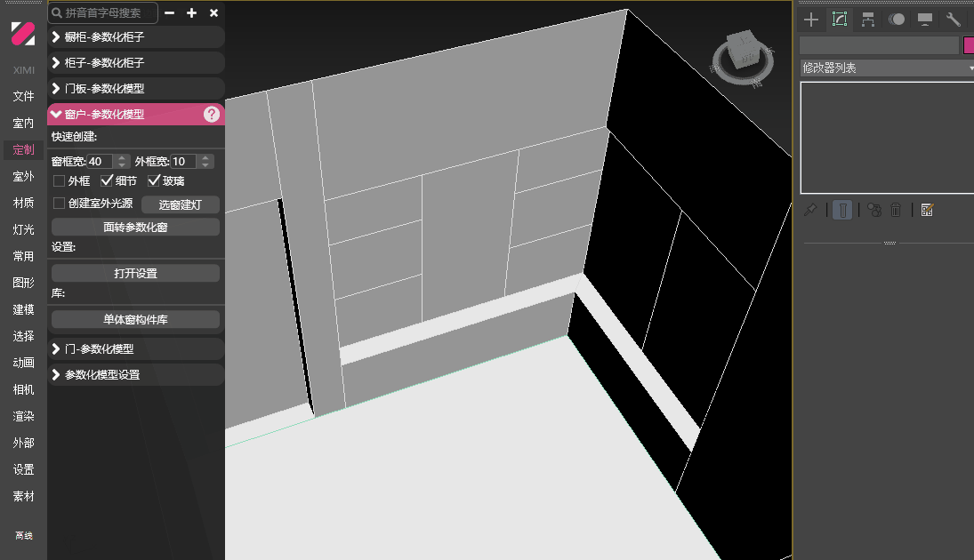Increase 窗框宽 value with up arrow
The image size is (974, 560).
(122, 157)
